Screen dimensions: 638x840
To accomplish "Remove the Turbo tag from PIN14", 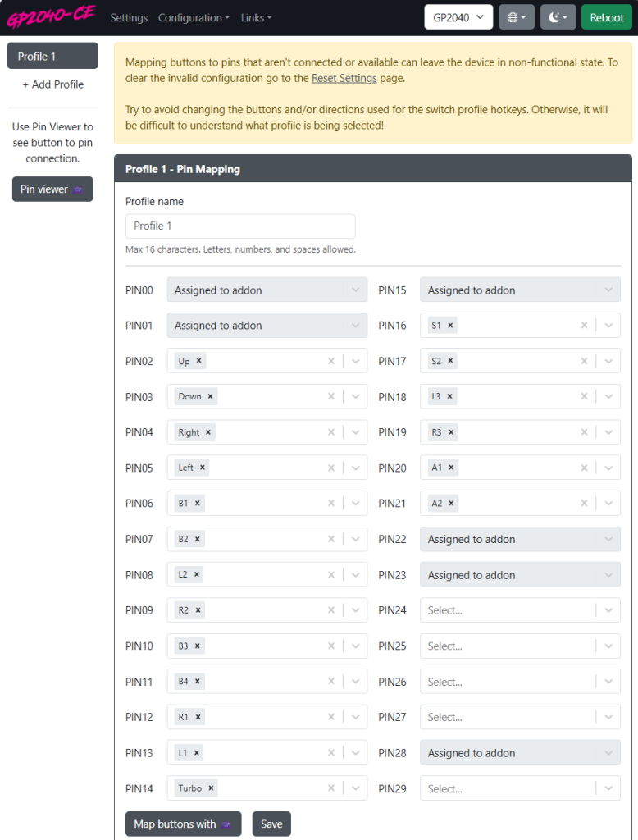I will (x=211, y=788).
